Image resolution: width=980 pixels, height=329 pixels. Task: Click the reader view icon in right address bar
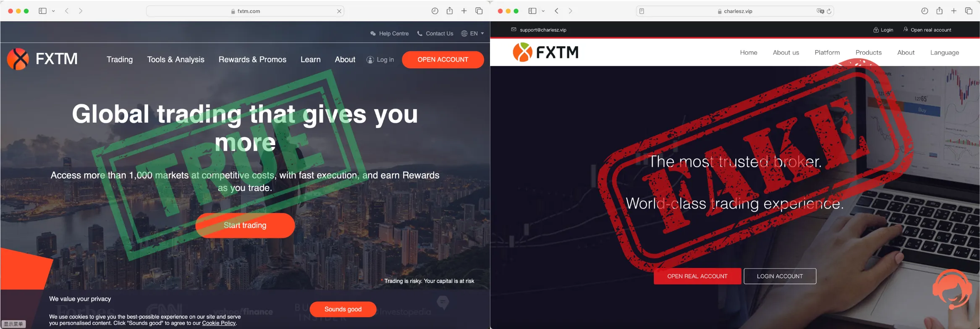point(642,11)
